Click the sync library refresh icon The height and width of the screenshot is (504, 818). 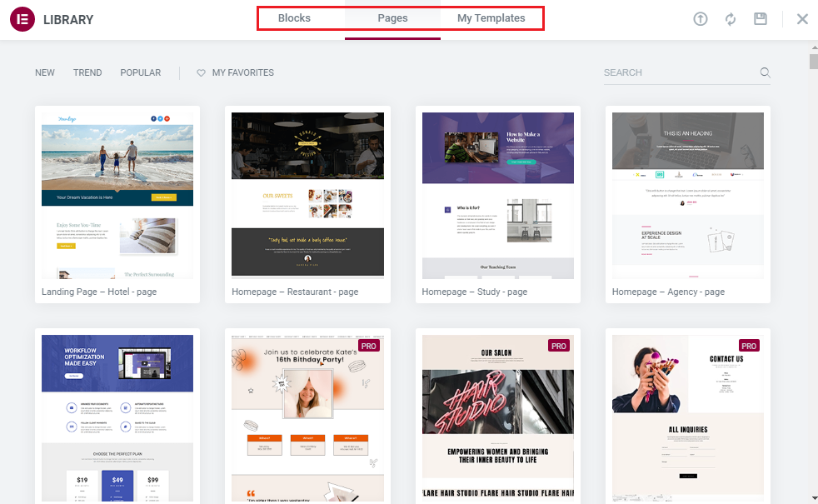(x=731, y=19)
